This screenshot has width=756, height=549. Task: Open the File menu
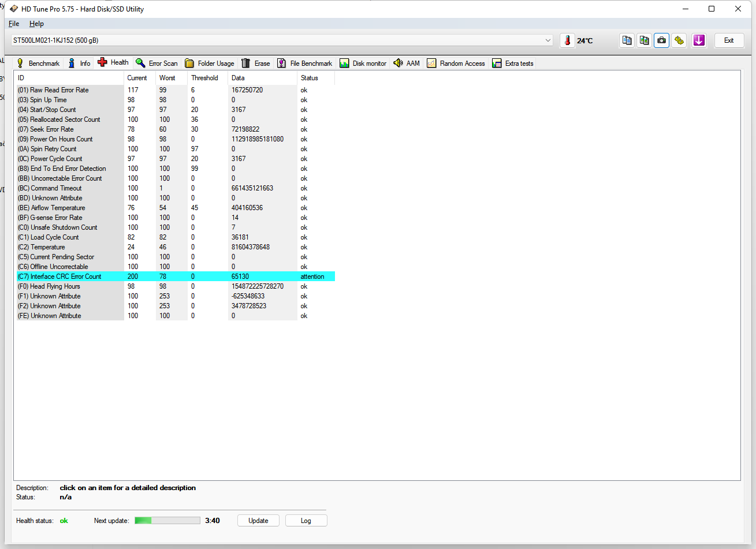(14, 24)
